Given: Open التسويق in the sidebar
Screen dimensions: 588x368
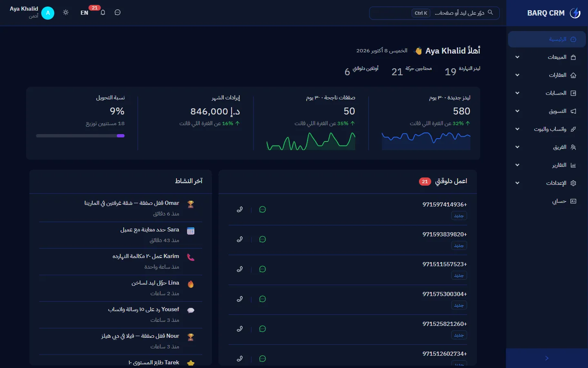Looking at the screenshot, I should [x=547, y=111].
